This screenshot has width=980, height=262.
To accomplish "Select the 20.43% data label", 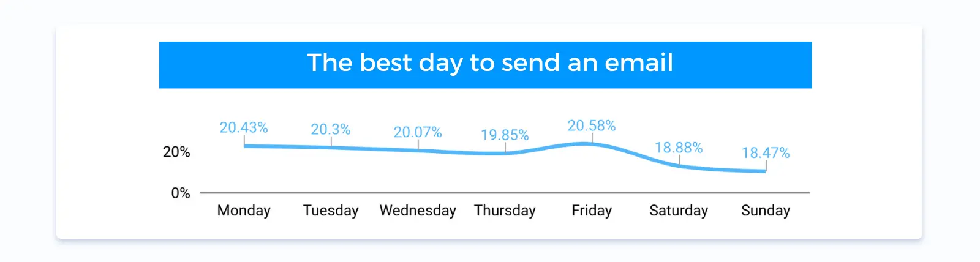I will [244, 127].
